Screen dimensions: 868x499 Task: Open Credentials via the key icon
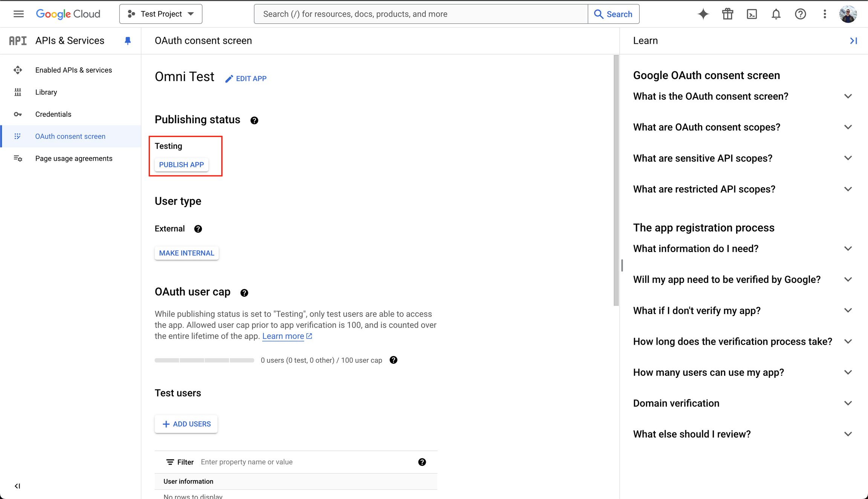point(18,114)
